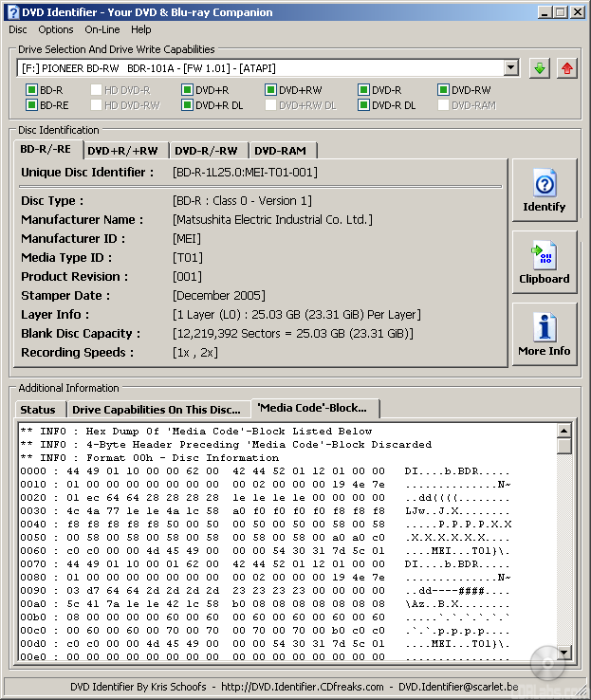Open the Options menu
Screen dimensions: 591x700
[56, 29]
